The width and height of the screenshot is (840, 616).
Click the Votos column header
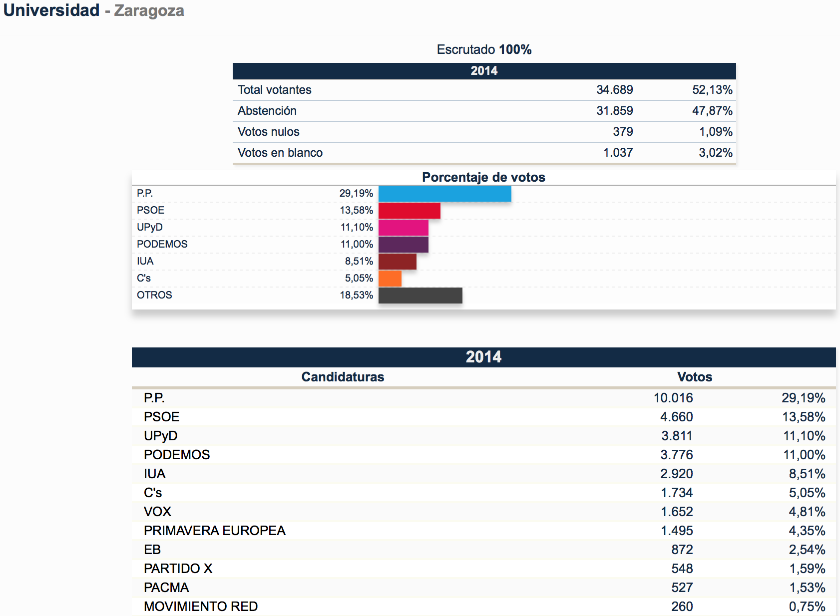tap(695, 377)
